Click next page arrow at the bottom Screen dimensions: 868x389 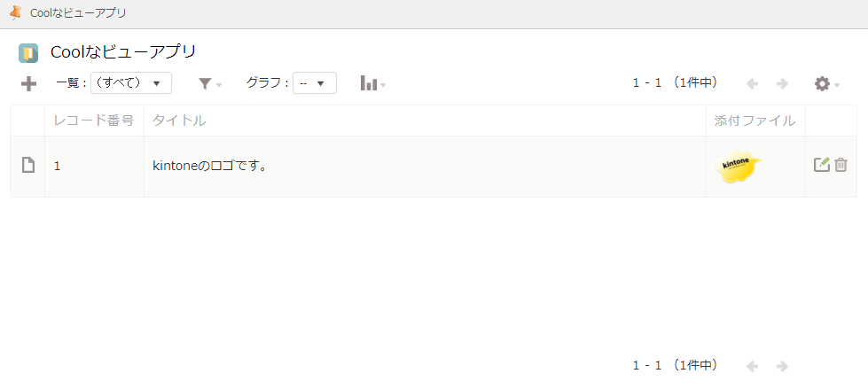(782, 366)
